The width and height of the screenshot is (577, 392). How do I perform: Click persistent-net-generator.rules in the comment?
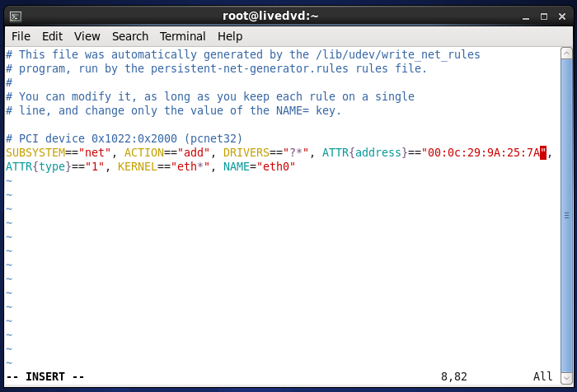tap(250, 69)
